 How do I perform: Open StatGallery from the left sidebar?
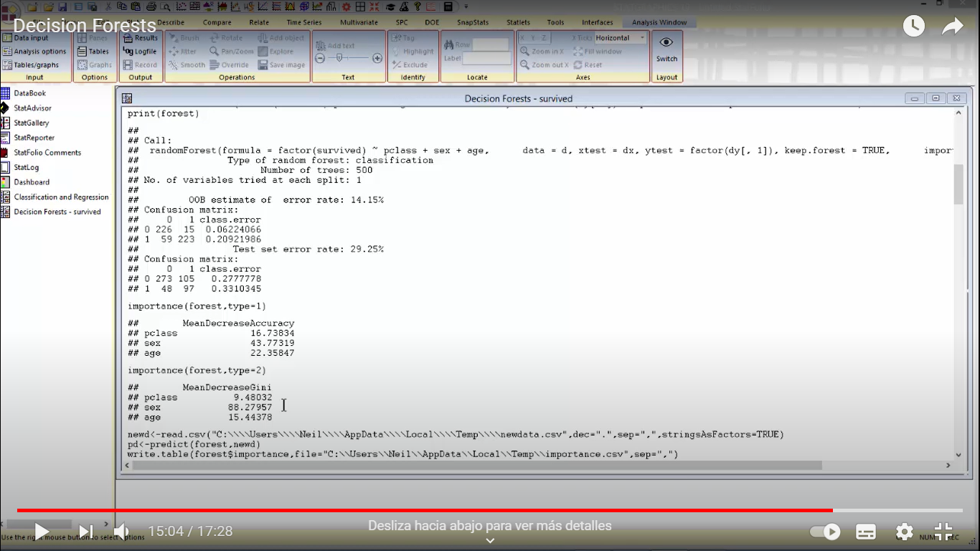31,123
